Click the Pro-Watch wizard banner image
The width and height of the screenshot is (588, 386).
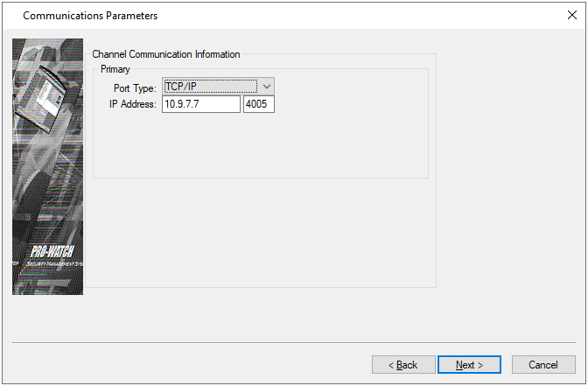[x=47, y=166]
